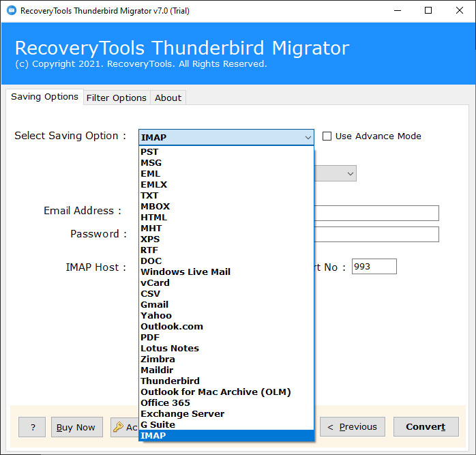Select Outlook for Mac Archive (OLM)

[226, 392]
